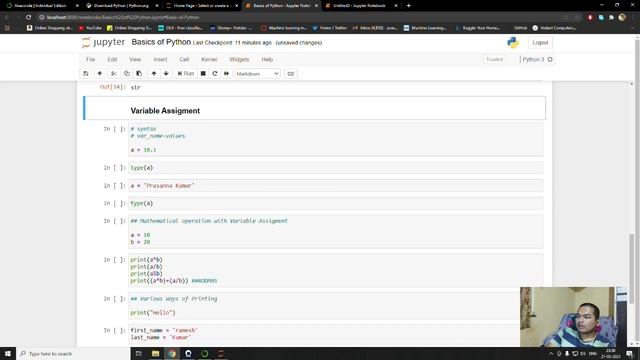
Task: Open the Windows Start menu
Action: (8, 353)
